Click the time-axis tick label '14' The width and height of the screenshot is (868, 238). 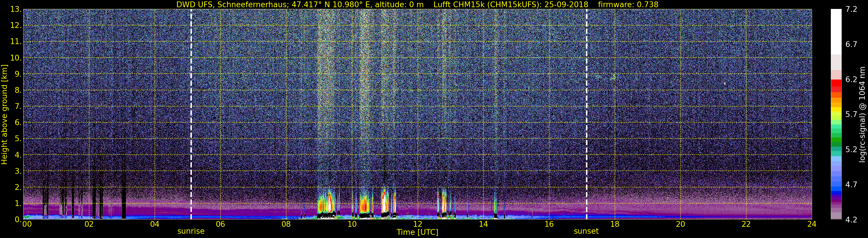coord(483,224)
